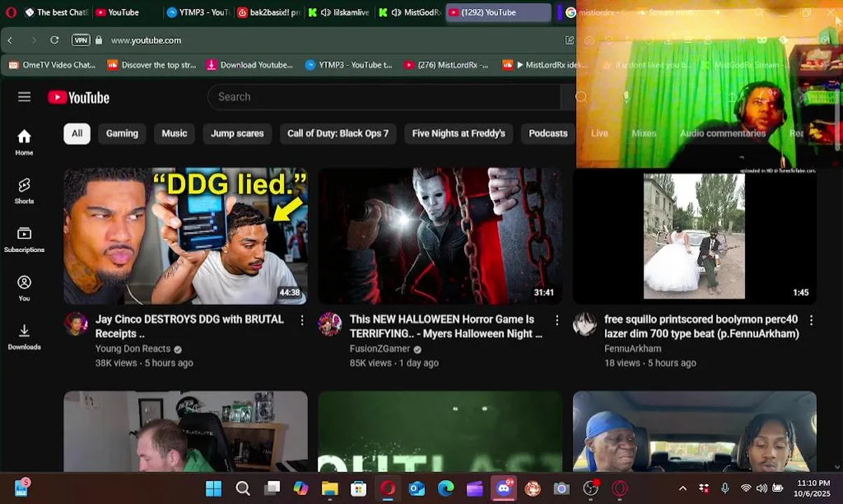Click the snapshot icon in address bar
Screen dimensions: 843x504
[x=570, y=41]
